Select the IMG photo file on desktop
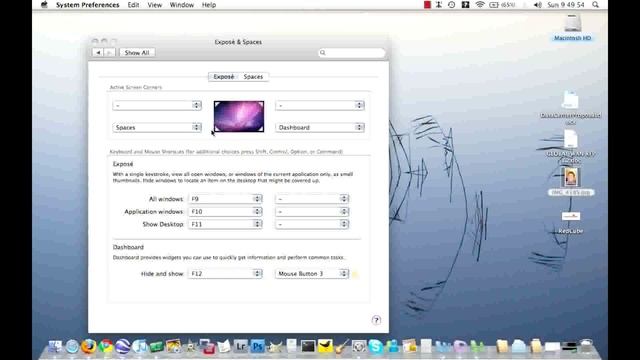Image resolution: width=640 pixels, height=360 pixels. click(x=571, y=178)
